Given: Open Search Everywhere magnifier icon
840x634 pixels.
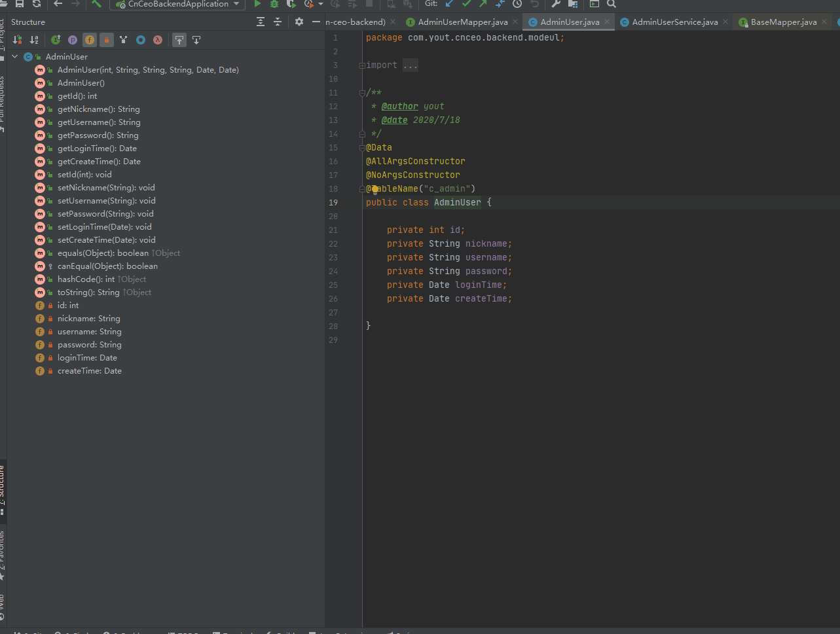Looking at the screenshot, I should [x=612, y=4].
